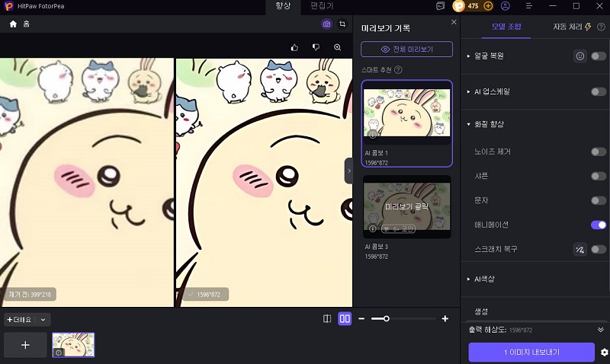
Task: Open the dropdown arrow next to 더해요
Action: coord(43,320)
